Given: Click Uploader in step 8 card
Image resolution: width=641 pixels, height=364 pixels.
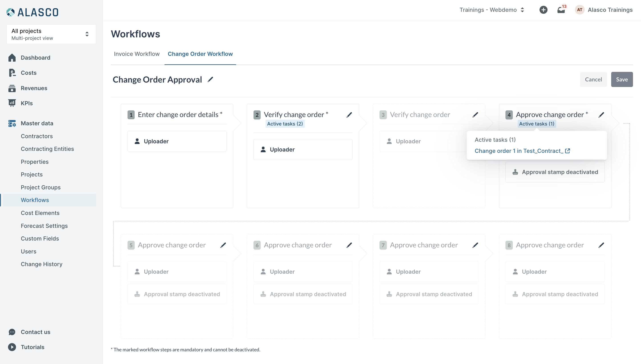Looking at the screenshot, I should pyautogui.click(x=555, y=272).
